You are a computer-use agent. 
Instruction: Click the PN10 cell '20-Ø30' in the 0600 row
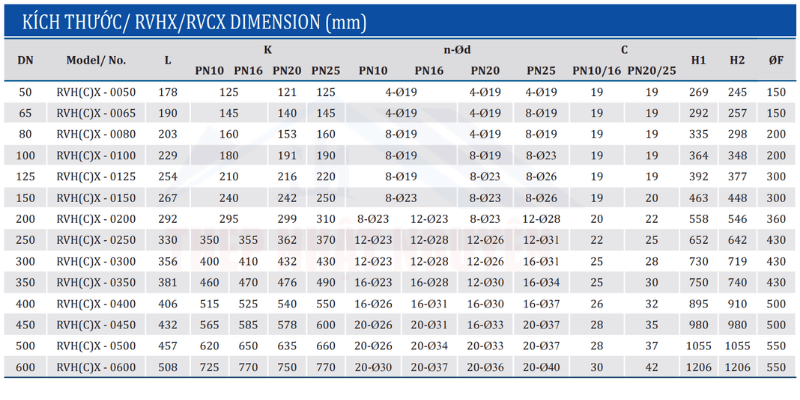click(373, 367)
